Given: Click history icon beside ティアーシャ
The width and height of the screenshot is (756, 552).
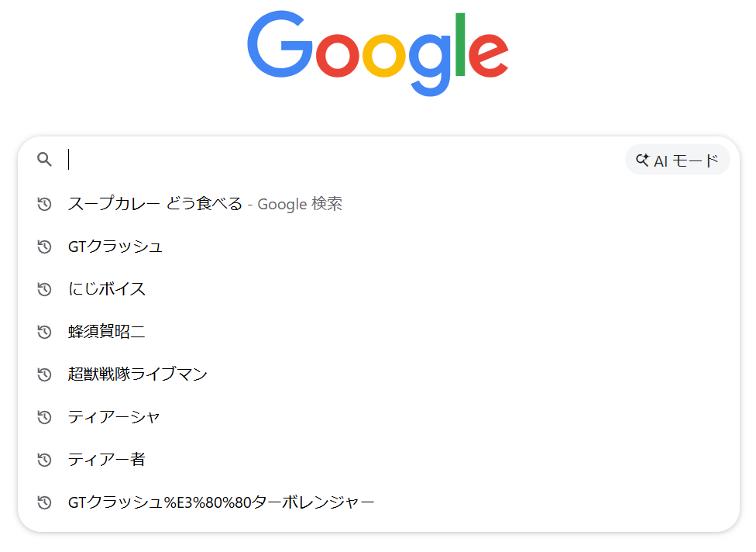Looking at the screenshot, I should [x=45, y=418].
